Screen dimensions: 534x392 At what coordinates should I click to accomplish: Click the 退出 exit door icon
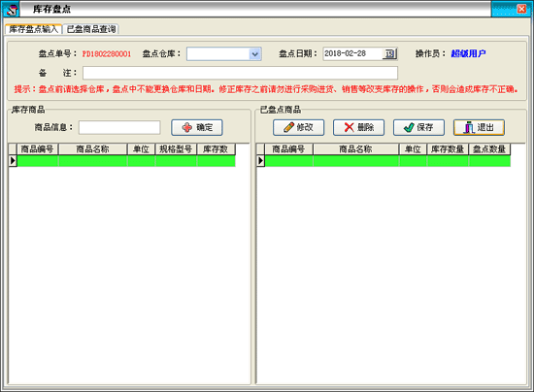[469, 128]
